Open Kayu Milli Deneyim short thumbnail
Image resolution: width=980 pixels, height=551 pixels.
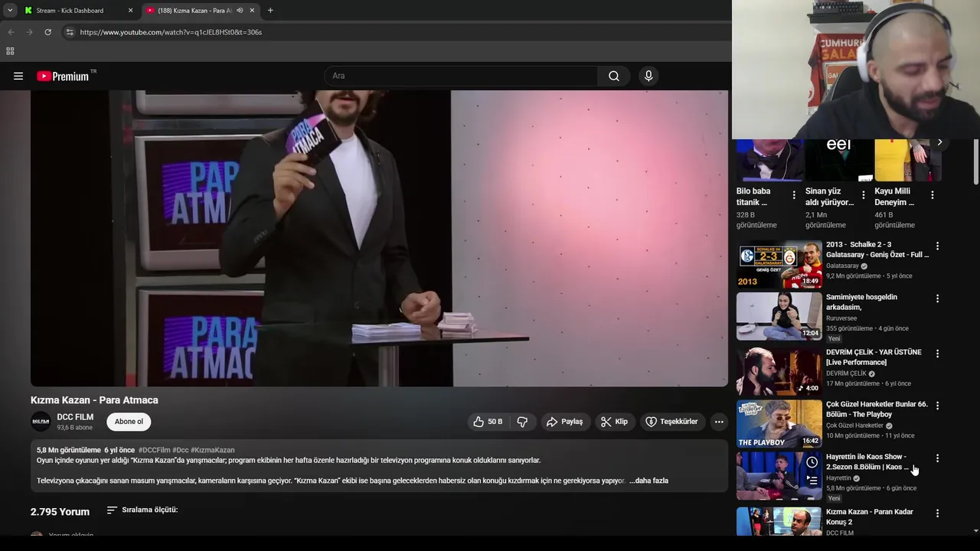(908, 159)
